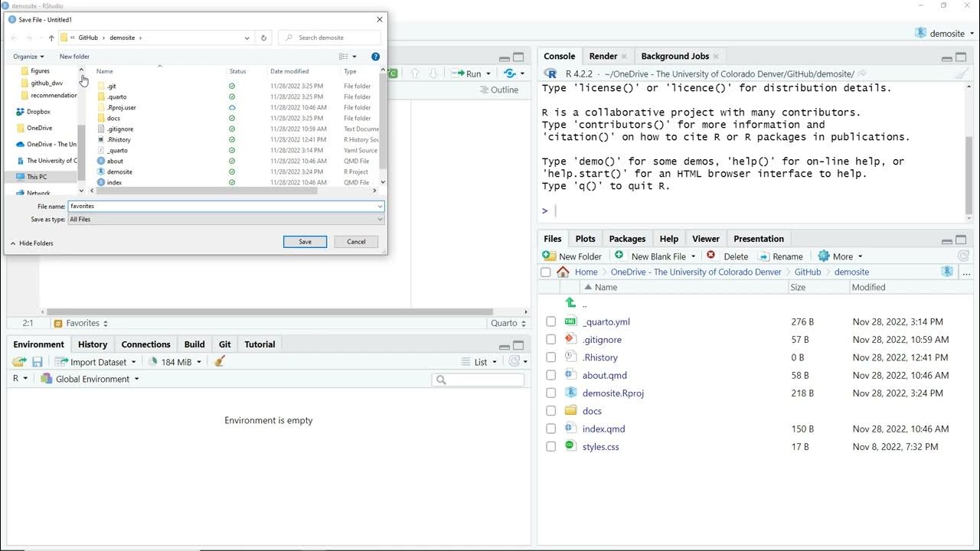Viewport: 980px width, 551px height.
Task: Click New Folder in Files pane
Action: [x=573, y=256]
